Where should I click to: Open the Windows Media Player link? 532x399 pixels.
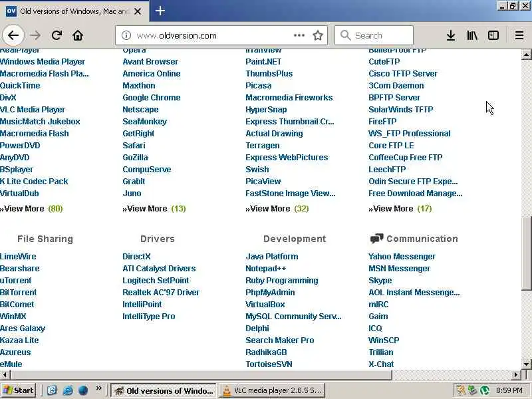click(43, 62)
